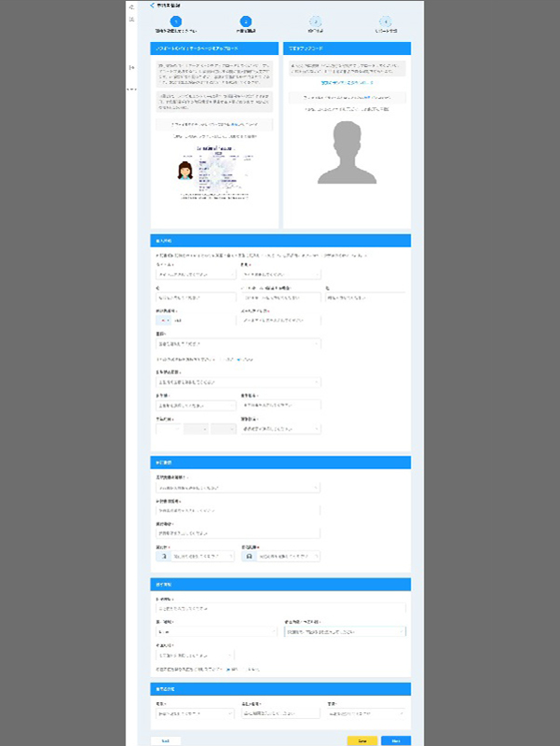
Task: Open the first dropdown at the top of the personal information section
Action: (196, 274)
